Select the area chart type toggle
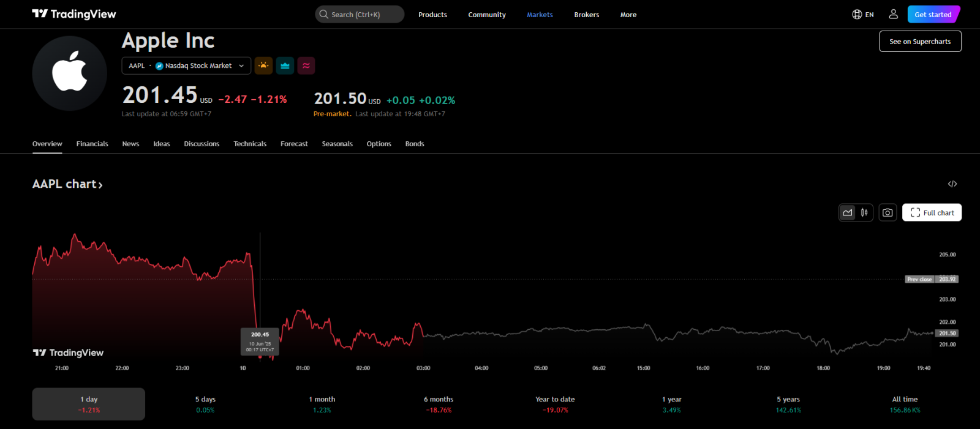This screenshot has height=429, width=980. 848,212
